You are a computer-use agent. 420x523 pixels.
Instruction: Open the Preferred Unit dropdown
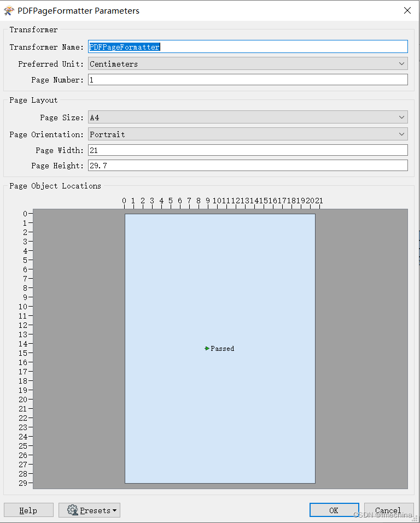(x=248, y=63)
